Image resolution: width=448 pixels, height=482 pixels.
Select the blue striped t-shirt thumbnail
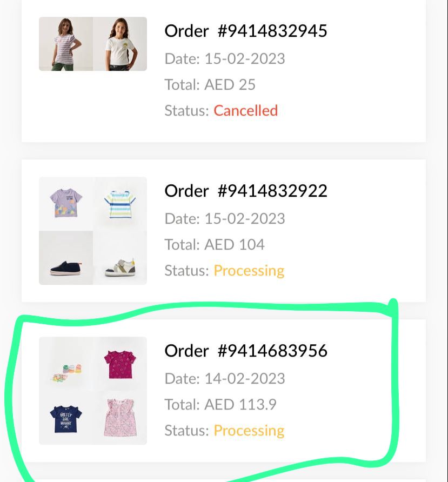(x=120, y=204)
